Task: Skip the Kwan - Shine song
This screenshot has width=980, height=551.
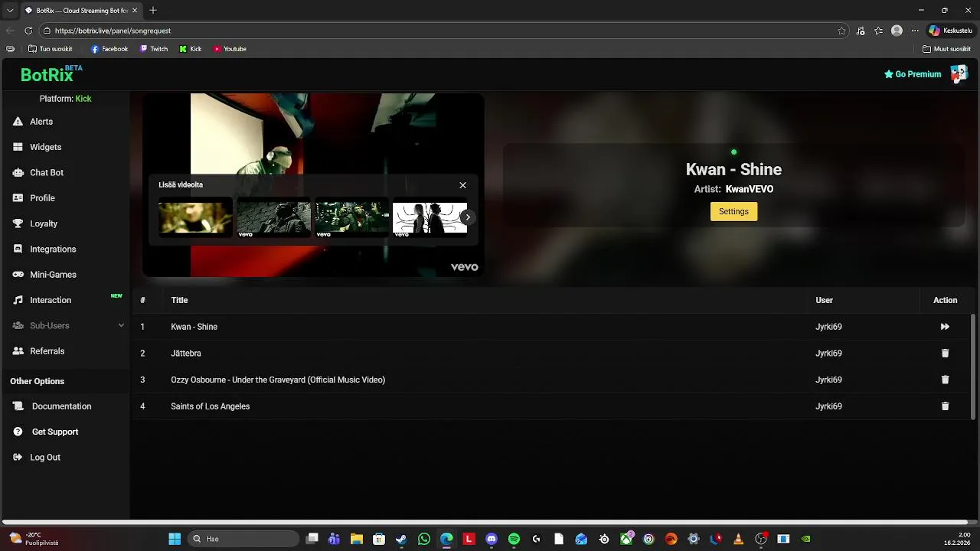Action: pos(945,327)
